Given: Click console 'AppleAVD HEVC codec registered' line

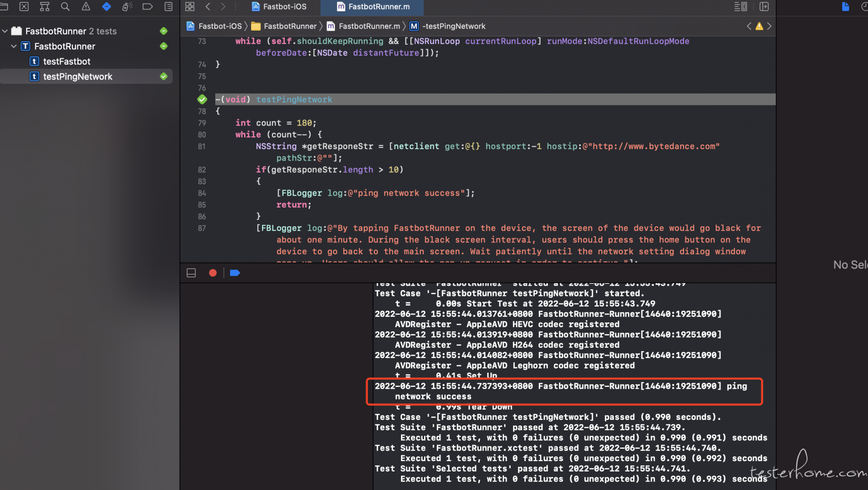Looking at the screenshot, I should tap(507, 324).
